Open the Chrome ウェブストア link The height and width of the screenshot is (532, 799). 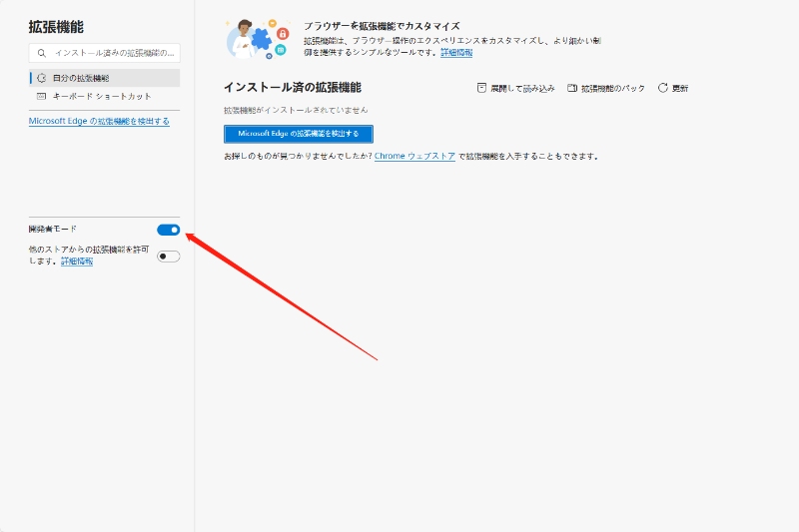pyautogui.click(x=414, y=157)
